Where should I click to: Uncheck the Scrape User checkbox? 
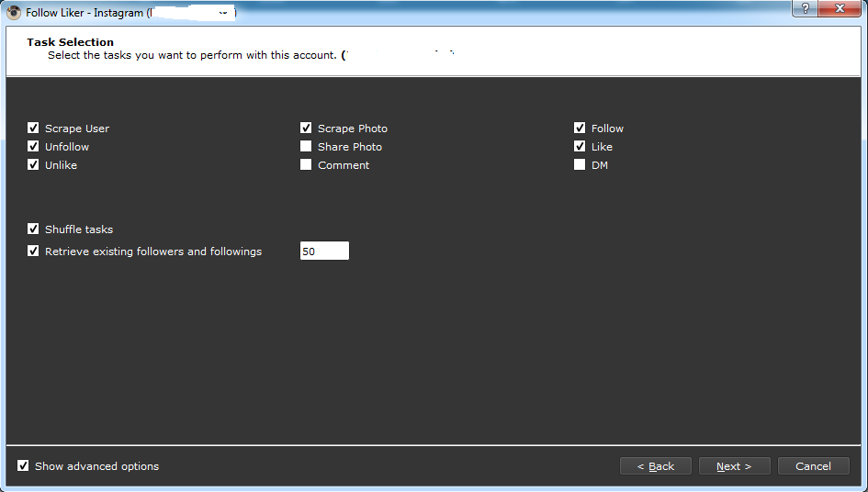pyautogui.click(x=33, y=128)
